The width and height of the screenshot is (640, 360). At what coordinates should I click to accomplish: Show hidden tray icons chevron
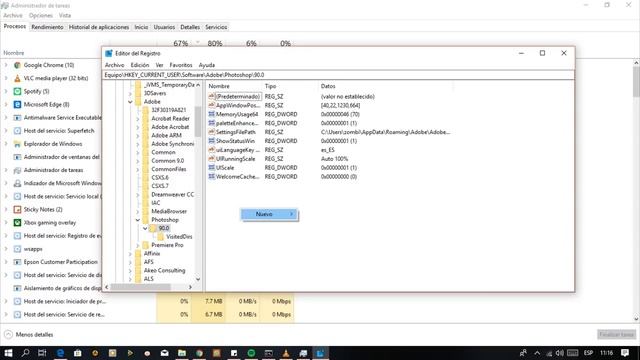[537, 353]
